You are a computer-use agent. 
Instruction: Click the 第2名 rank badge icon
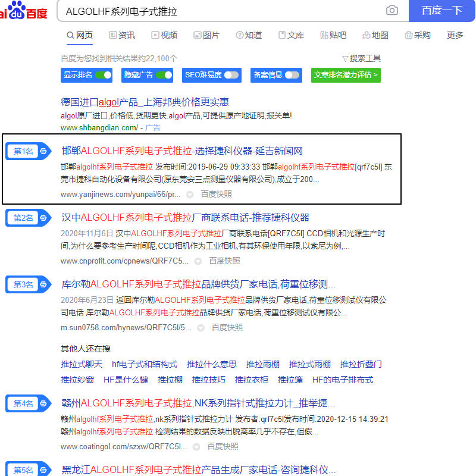(28, 218)
